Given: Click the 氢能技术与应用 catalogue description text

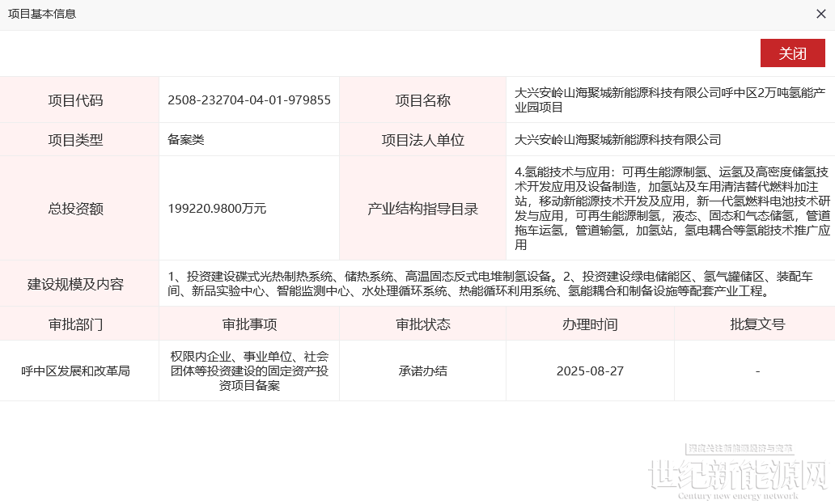Looking at the screenshot, I should (672, 208).
